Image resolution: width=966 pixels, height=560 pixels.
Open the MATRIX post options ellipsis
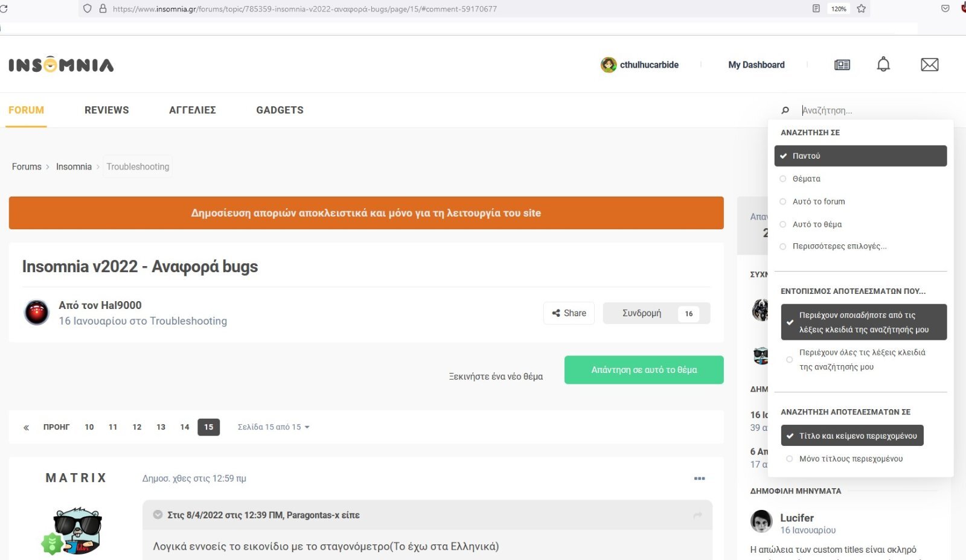click(x=700, y=479)
